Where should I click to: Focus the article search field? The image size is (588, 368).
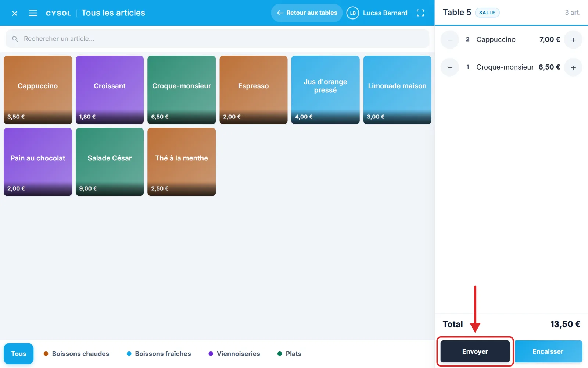[x=217, y=39]
